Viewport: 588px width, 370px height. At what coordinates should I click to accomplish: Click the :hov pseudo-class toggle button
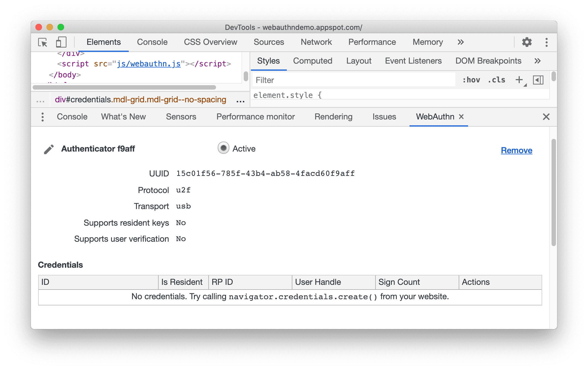pyautogui.click(x=474, y=80)
